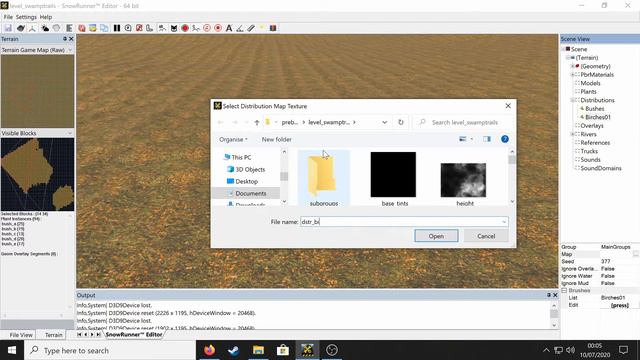Switch to the Terrain tab

[53, 335]
